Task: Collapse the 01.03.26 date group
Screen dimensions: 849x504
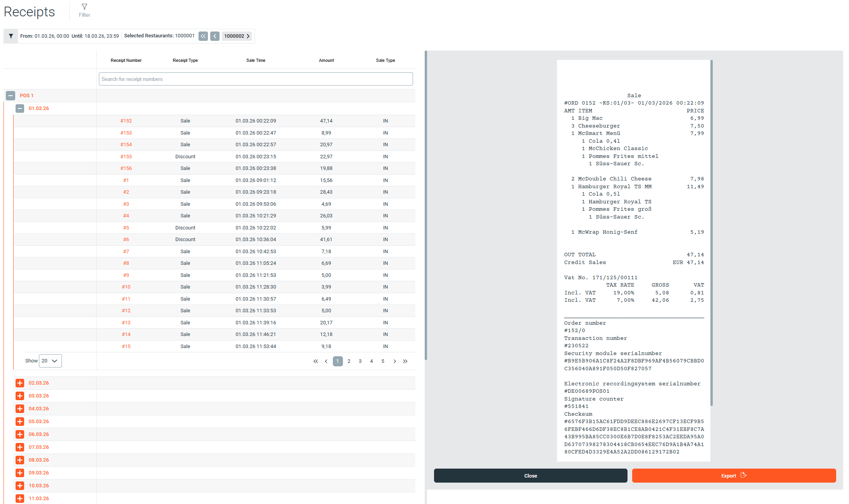Action: coord(20,108)
